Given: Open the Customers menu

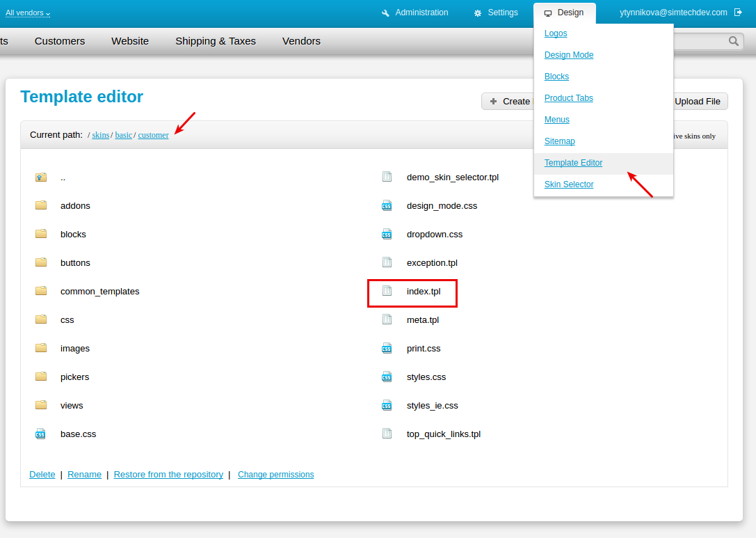Looking at the screenshot, I should pyautogui.click(x=60, y=41).
